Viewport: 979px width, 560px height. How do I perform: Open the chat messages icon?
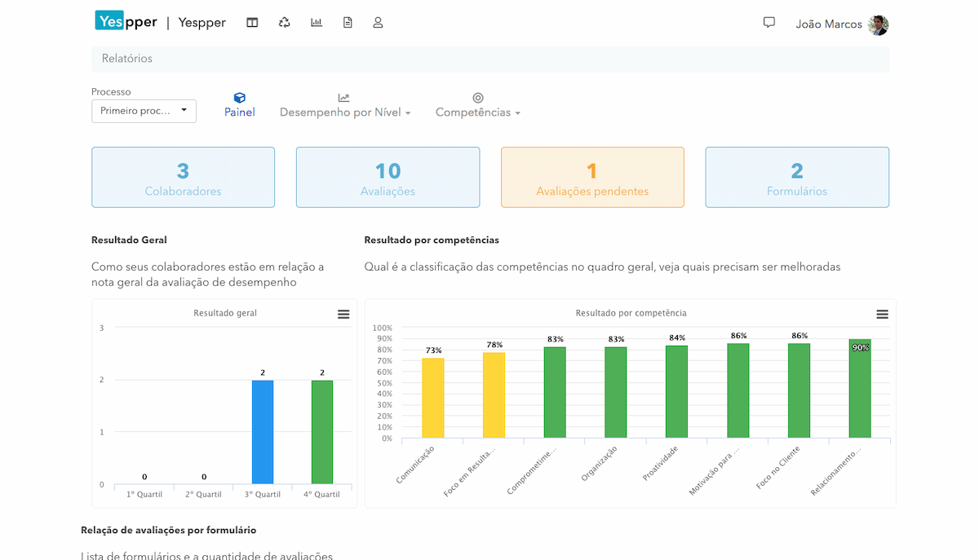coord(769,23)
